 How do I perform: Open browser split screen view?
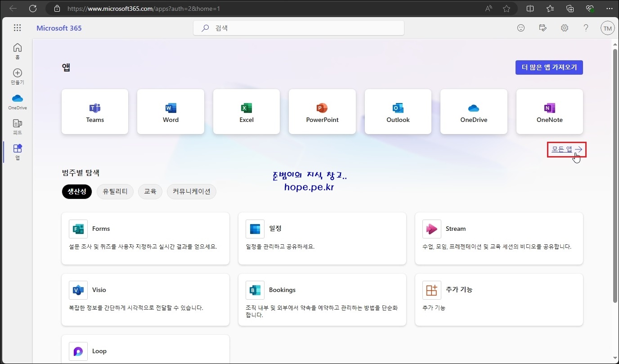(530, 9)
